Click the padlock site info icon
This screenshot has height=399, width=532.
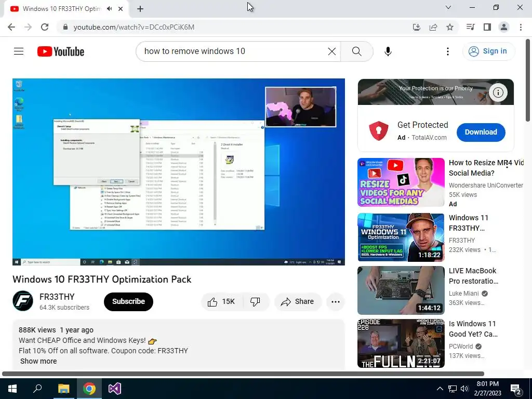point(65,27)
